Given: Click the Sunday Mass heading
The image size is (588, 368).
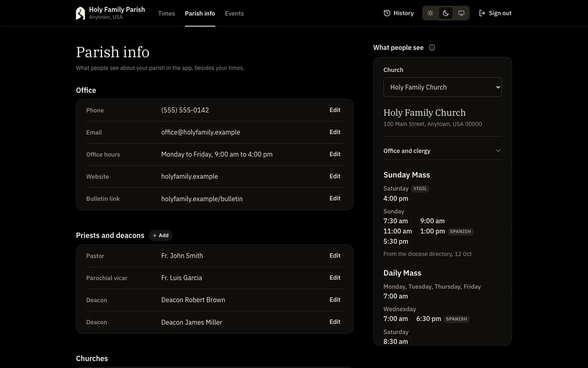Looking at the screenshot, I should coord(407,175).
